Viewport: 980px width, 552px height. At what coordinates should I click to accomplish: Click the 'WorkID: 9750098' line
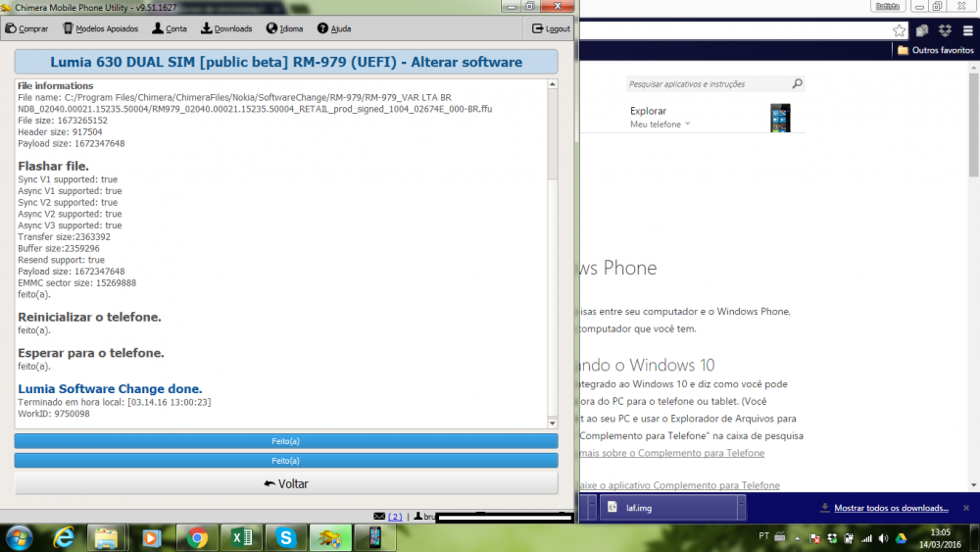click(54, 414)
